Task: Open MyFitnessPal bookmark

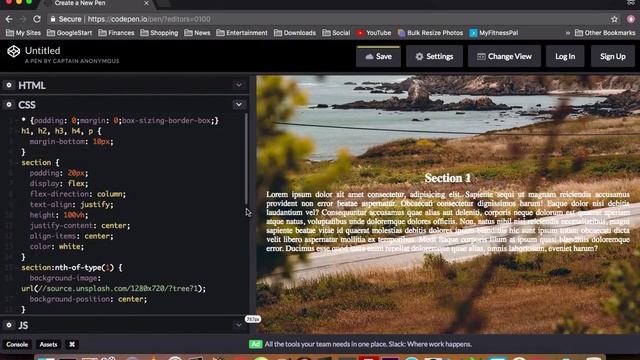Action: coord(493,33)
